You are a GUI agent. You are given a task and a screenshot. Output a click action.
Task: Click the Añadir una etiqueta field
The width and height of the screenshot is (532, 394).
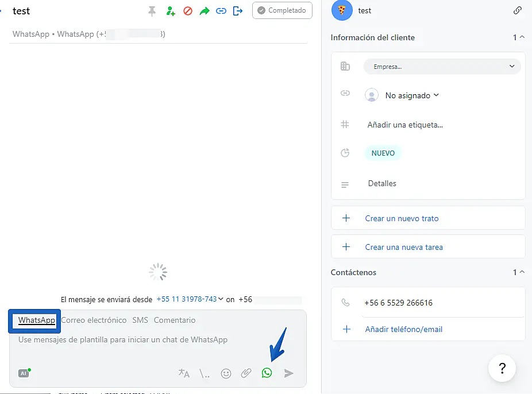click(405, 125)
